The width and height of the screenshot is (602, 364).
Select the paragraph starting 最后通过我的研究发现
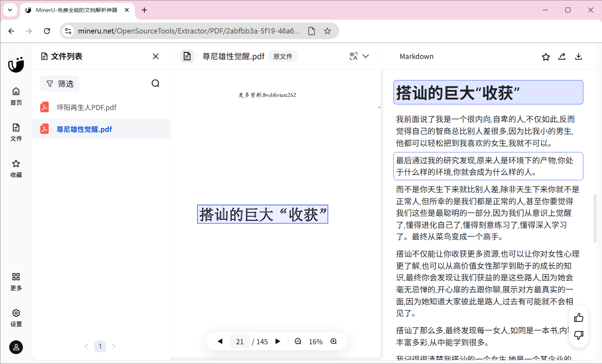pos(488,166)
